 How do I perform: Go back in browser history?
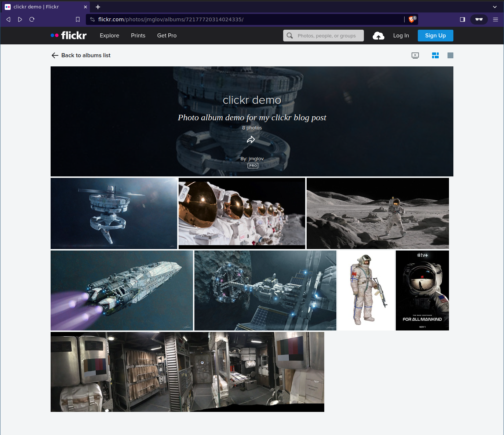pyautogui.click(x=8, y=19)
